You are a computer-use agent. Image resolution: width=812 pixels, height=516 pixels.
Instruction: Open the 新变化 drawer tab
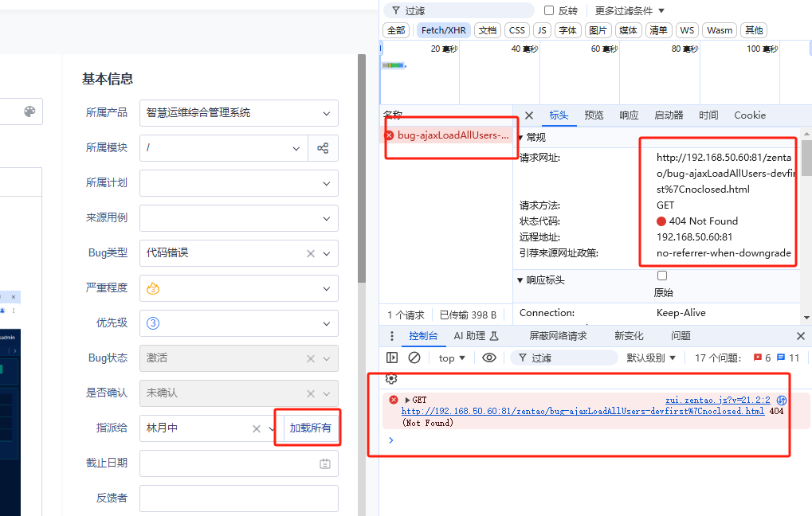[629, 336]
